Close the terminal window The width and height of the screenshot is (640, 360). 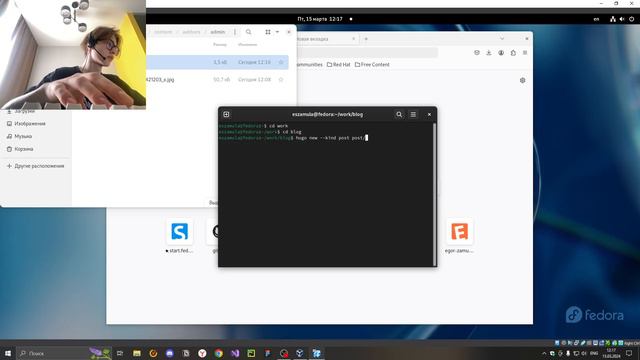tap(429, 115)
